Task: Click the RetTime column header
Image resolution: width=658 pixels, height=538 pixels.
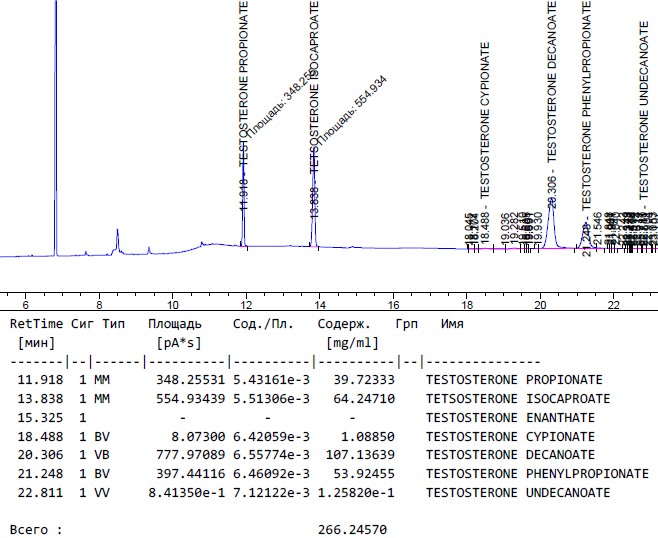Action: (36, 325)
